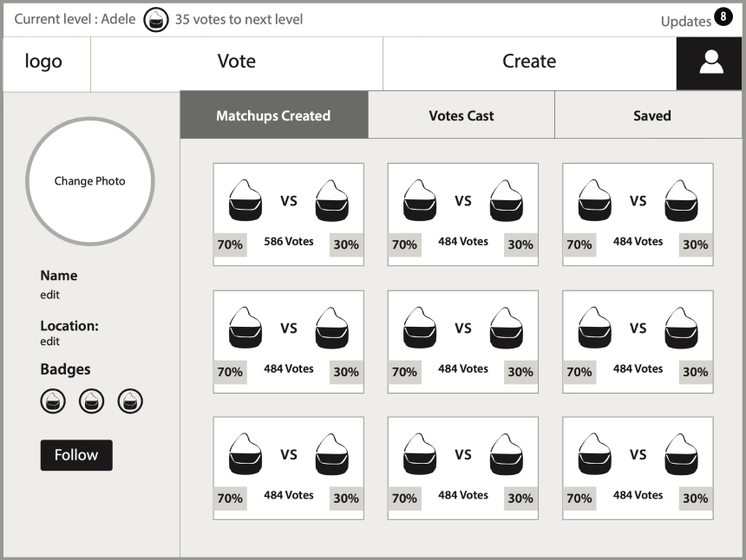Click the edit link under Name
746x560 pixels.
tap(50, 295)
